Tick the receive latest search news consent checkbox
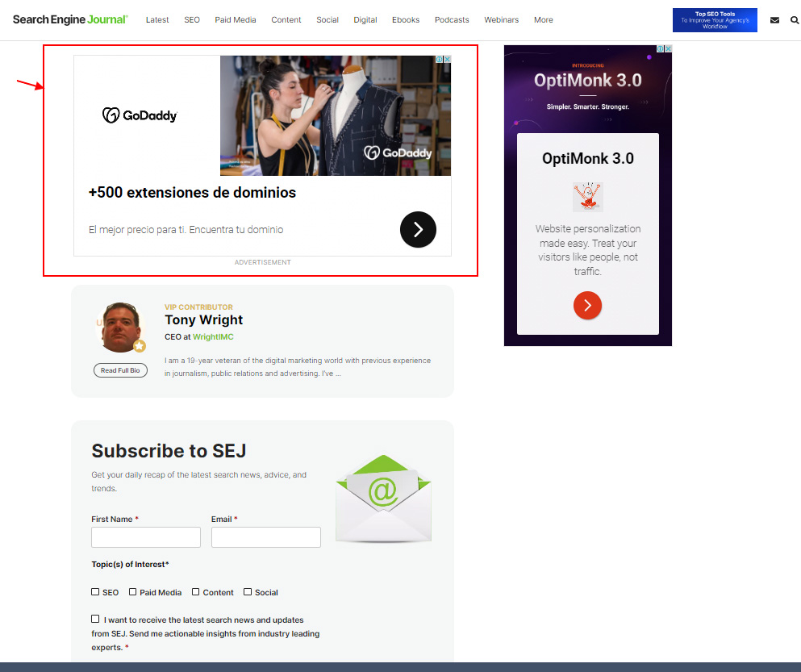The image size is (801, 672). coord(95,619)
